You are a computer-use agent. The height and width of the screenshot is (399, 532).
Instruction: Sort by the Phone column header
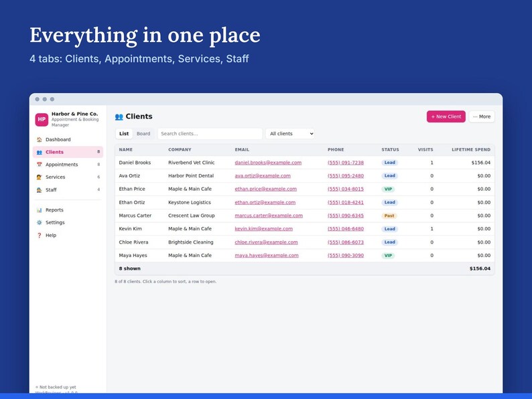click(336, 149)
